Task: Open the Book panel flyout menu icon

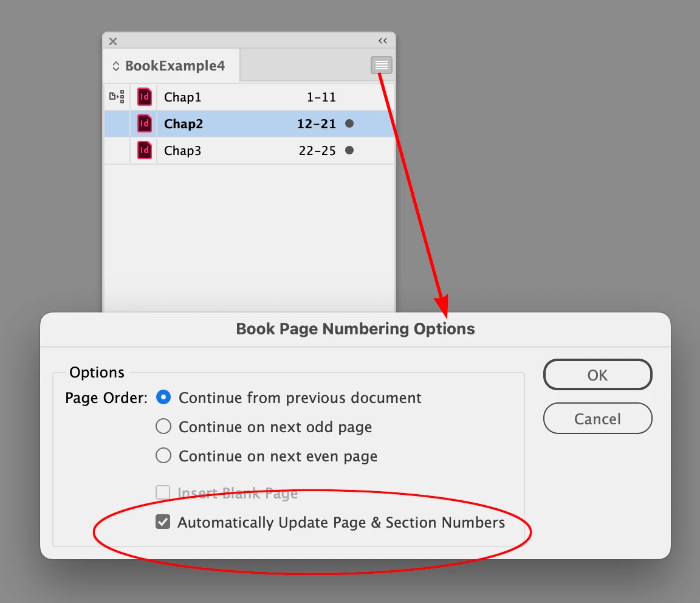Action: pos(381,65)
